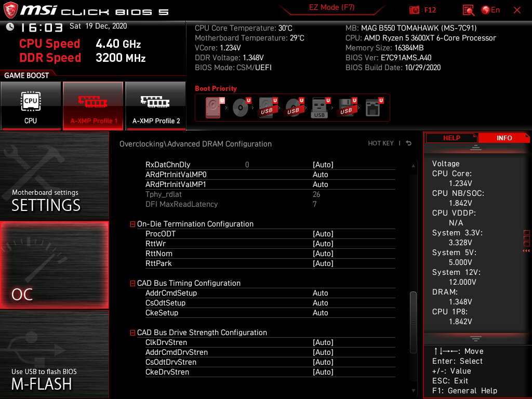Select the DFI MaxReadLatency row
This screenshot has width=532, height=399.
click(x=270, y=204)
